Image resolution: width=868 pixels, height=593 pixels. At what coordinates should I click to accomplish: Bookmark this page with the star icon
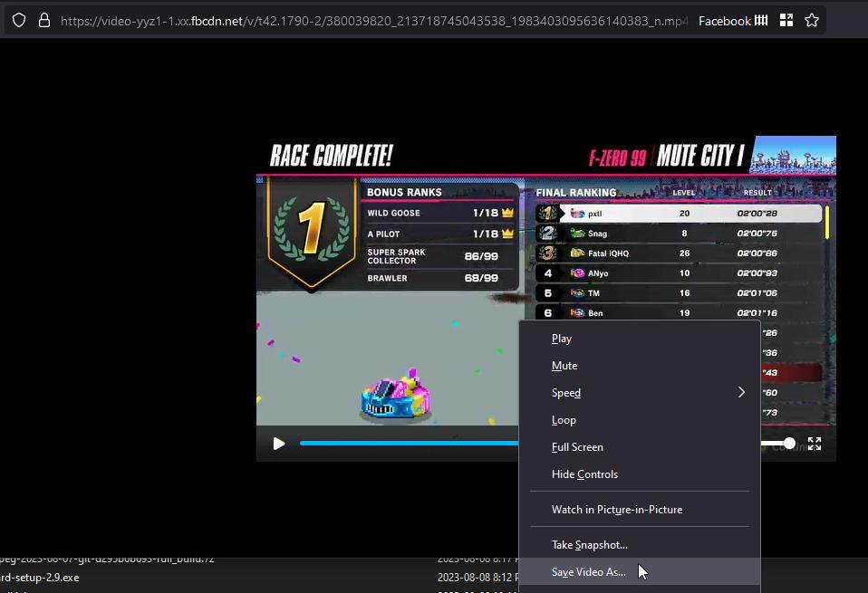point(811,20)
